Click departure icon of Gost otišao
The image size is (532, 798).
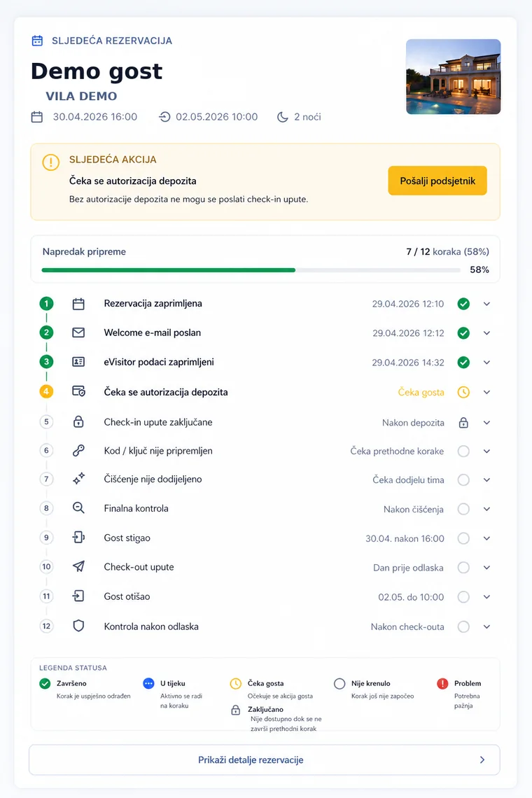pos(78,596)
